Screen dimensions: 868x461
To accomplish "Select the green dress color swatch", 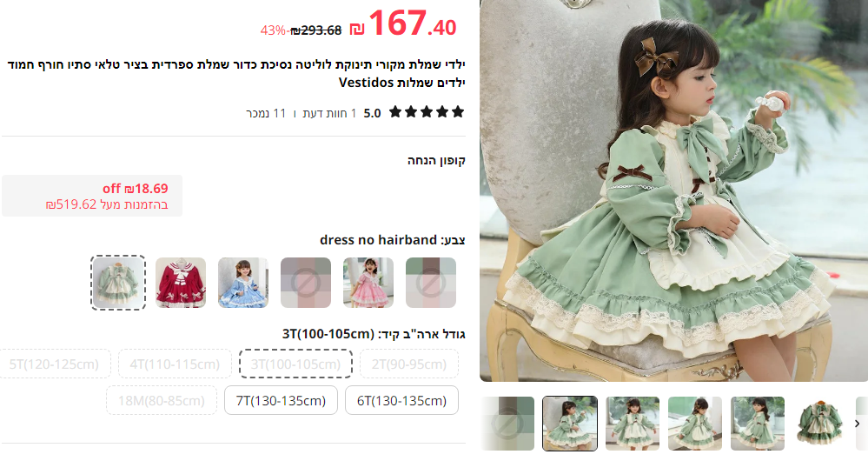I will pyautogui.click(x=118, y=283).
